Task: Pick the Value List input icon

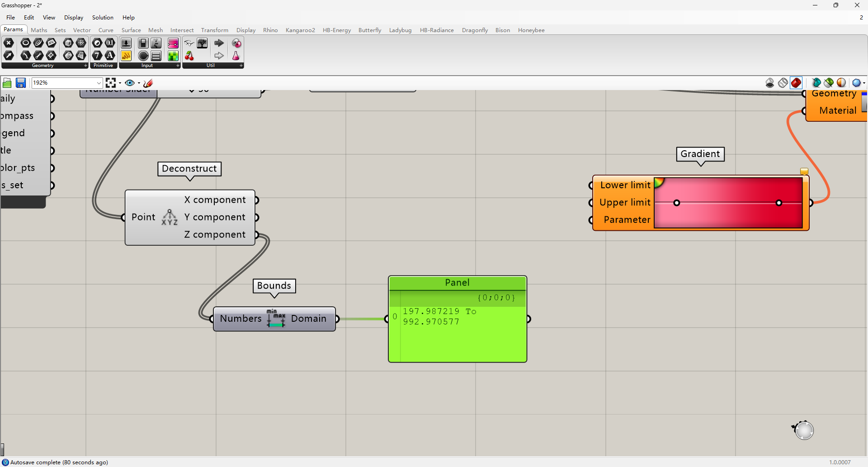Action: (x=156, y=55)
